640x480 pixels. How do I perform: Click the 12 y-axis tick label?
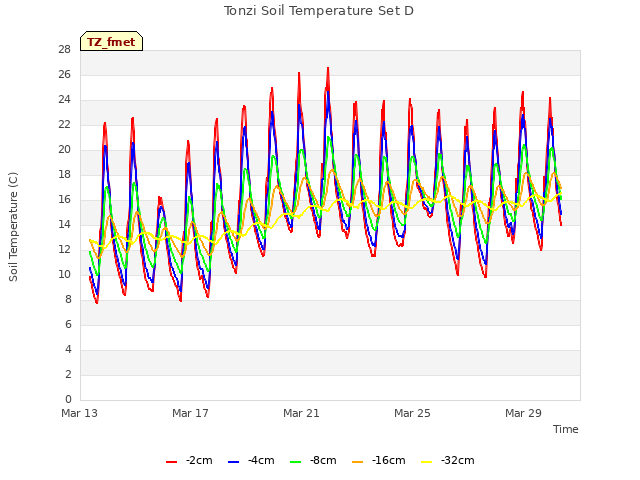coord(64,249)
